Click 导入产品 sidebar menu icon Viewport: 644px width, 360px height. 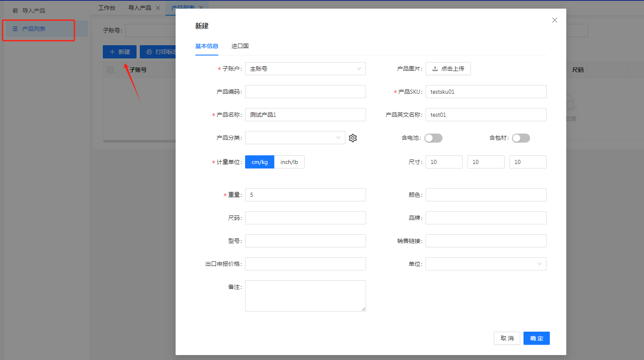point(15,11)
